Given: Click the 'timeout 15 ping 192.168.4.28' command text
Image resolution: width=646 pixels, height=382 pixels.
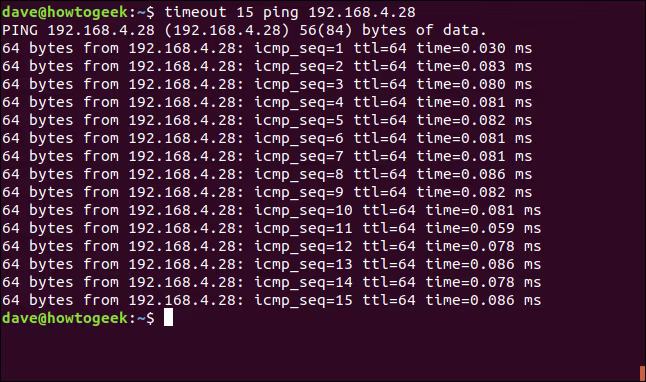Looking at the screenshot, I should pyautogui.click(x=290, y=12).
